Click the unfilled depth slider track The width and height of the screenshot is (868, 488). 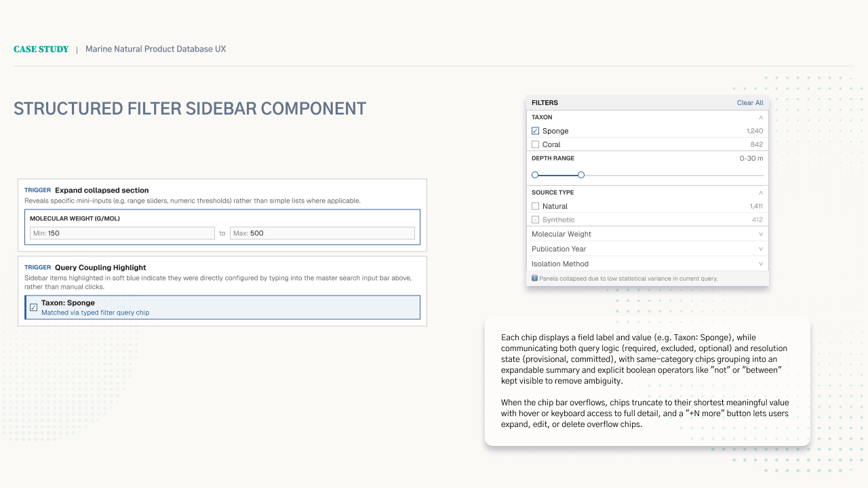[674, 175]
